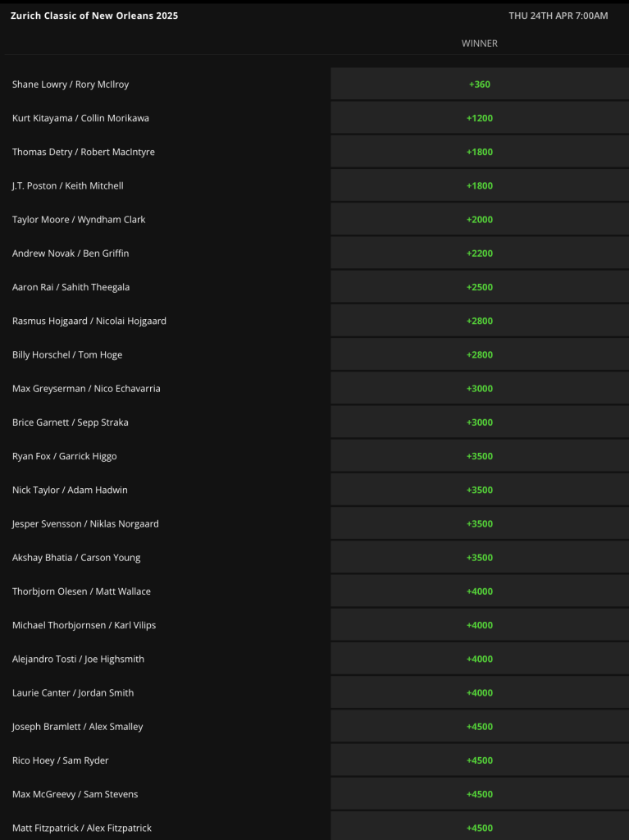Select J.T. Poston / Keith Mitchell +1800 odds
The image size is (629, 840).
(x=480, y=185)
